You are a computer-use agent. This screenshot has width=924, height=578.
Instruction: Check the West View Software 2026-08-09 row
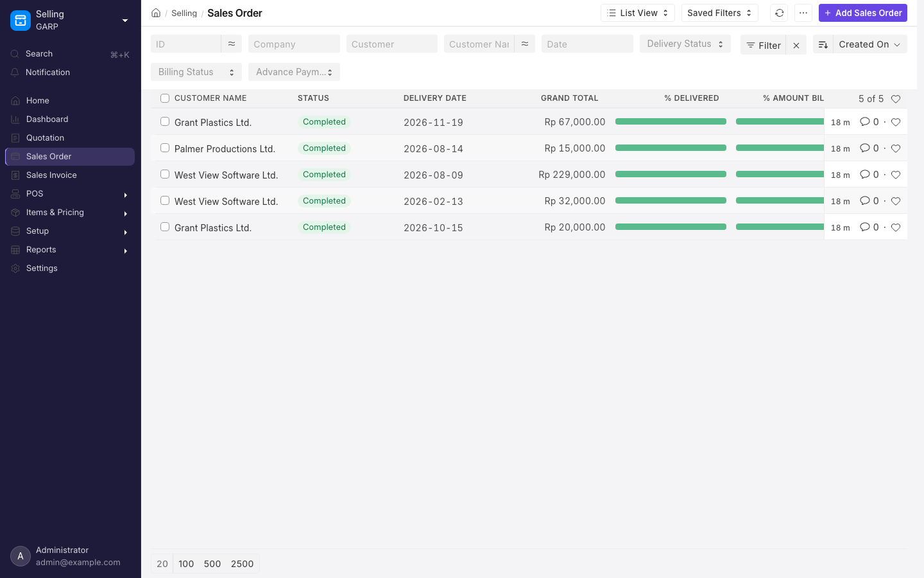pos(165,174)
